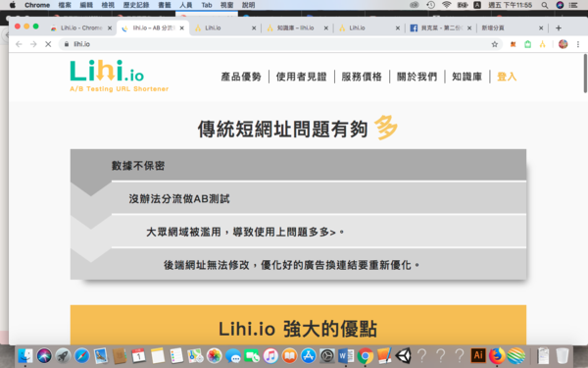
Task: Switch to 新增分頁 tab
Action: point(512,27)
